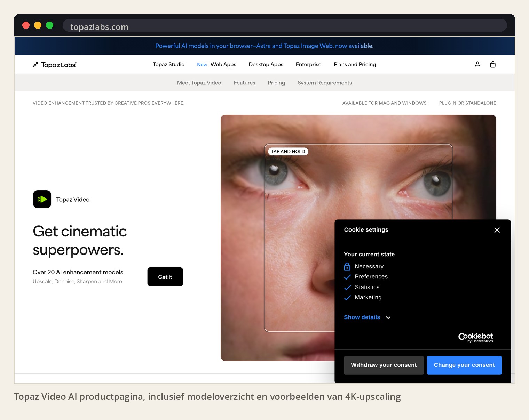Screen dimensions: 529x420
Task: Click 'Over 20 AI enhancement models' text
Action: 78,272
